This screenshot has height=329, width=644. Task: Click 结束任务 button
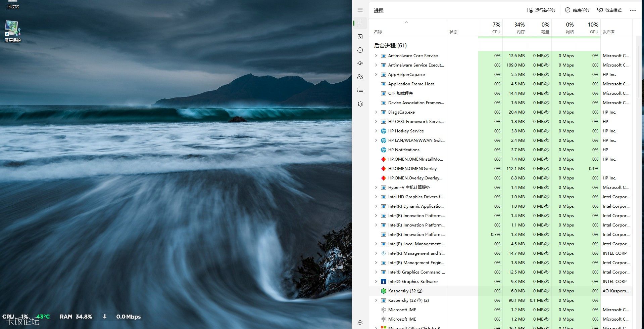(577, 10)
